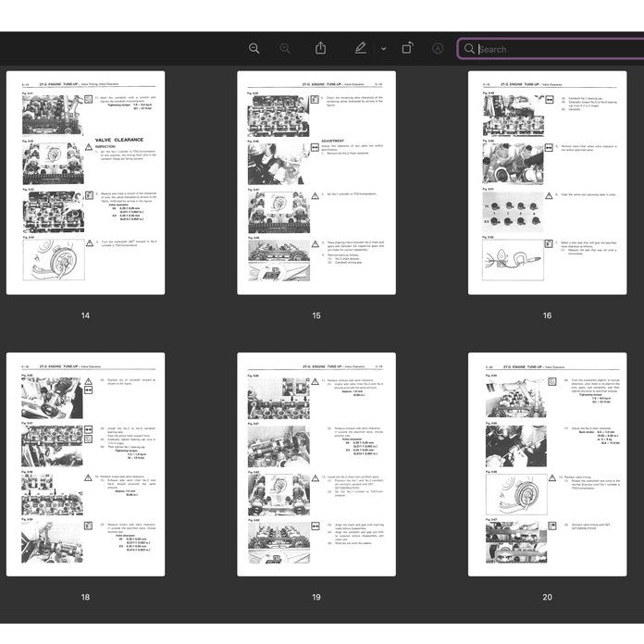Image resolution: width=644 pixels, height=644 pixels.
Task: Select page 18 thumbnail
Action: (x=85, y=464)
